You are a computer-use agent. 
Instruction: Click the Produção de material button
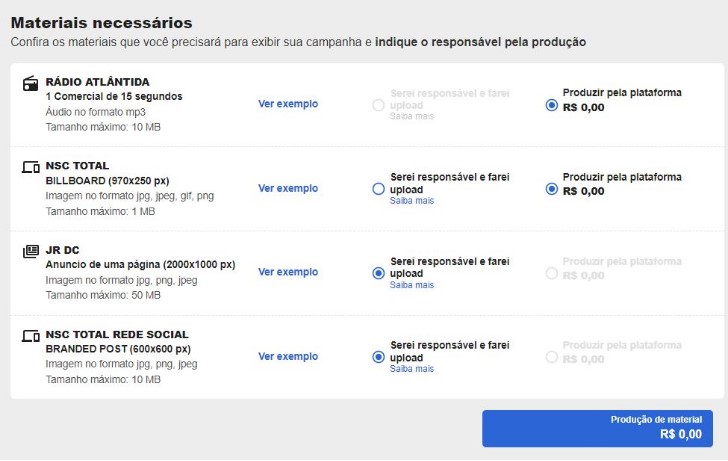click(x=597, y=428)
